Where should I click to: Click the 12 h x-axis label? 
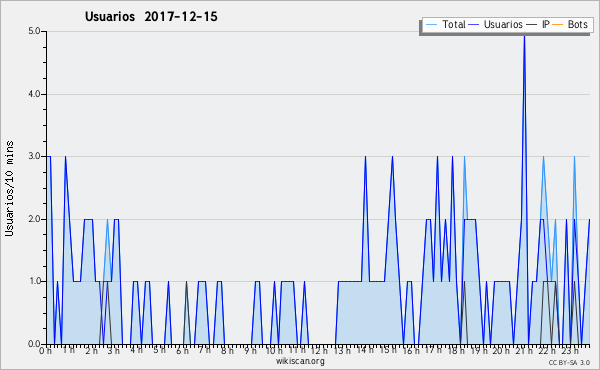[x=320, y=351]
